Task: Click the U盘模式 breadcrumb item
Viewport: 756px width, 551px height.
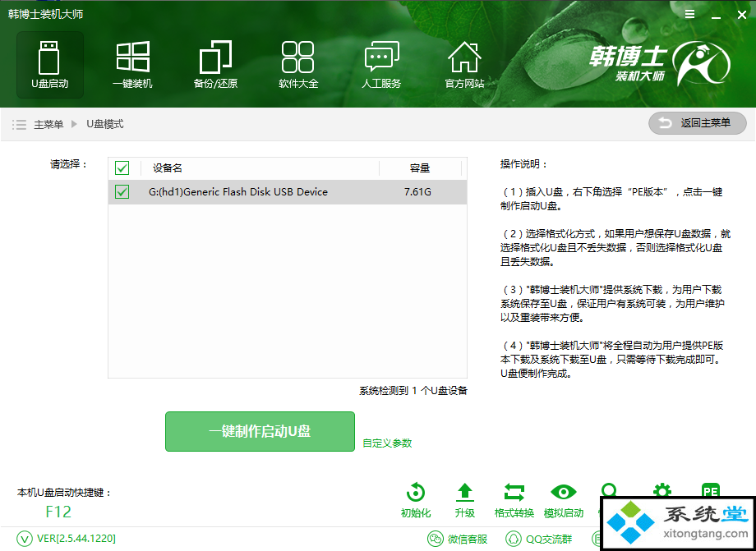Action: pyautogui.click(x=104, y=124)
